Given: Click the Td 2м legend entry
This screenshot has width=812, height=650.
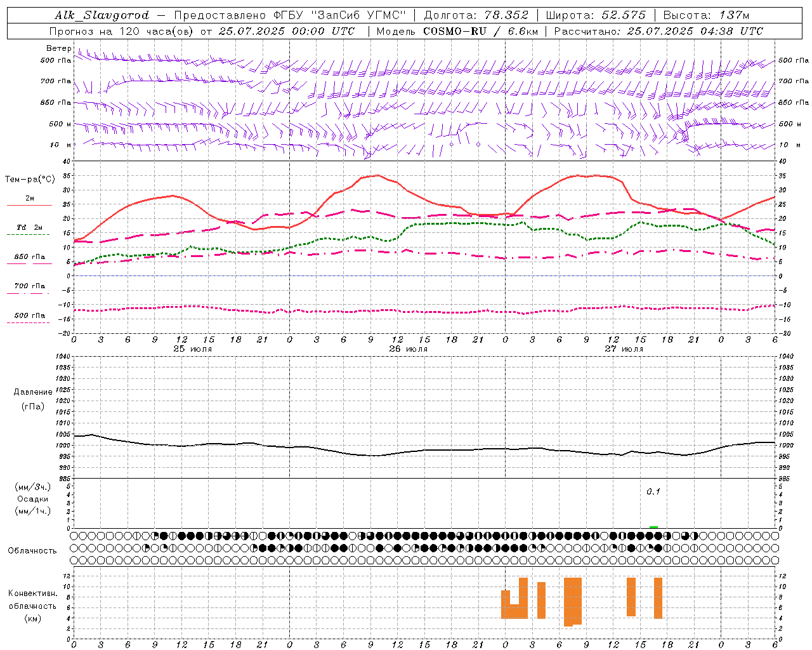Looking at the screenshot, I should click(29, 227).
